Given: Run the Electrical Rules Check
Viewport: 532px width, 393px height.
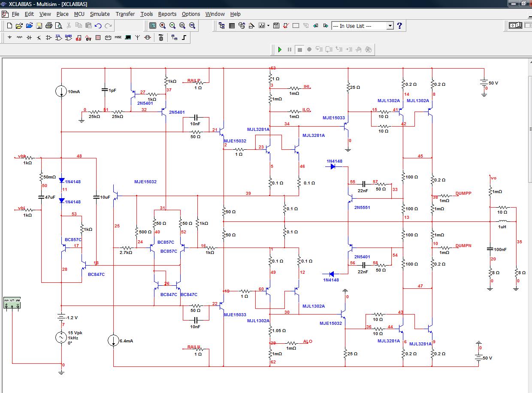Looking at the screenshot, I should point(286,26).
